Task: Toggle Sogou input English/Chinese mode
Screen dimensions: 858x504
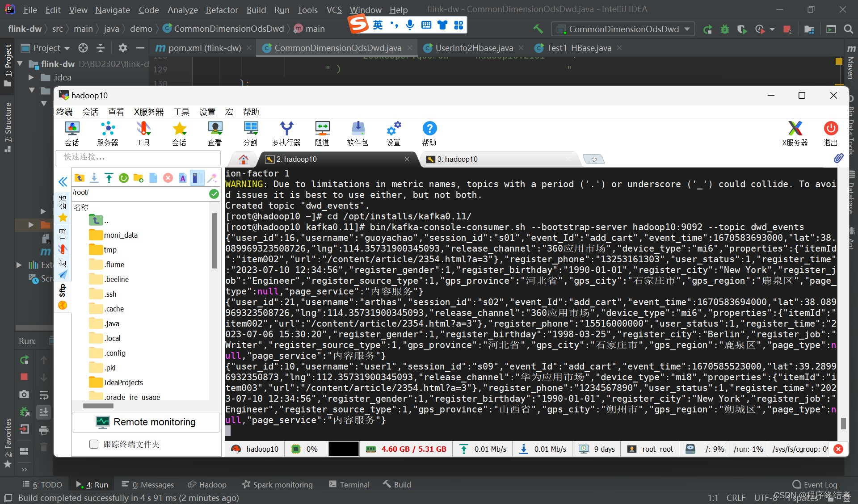Action: pyautogui.click(x=378, y=25)
